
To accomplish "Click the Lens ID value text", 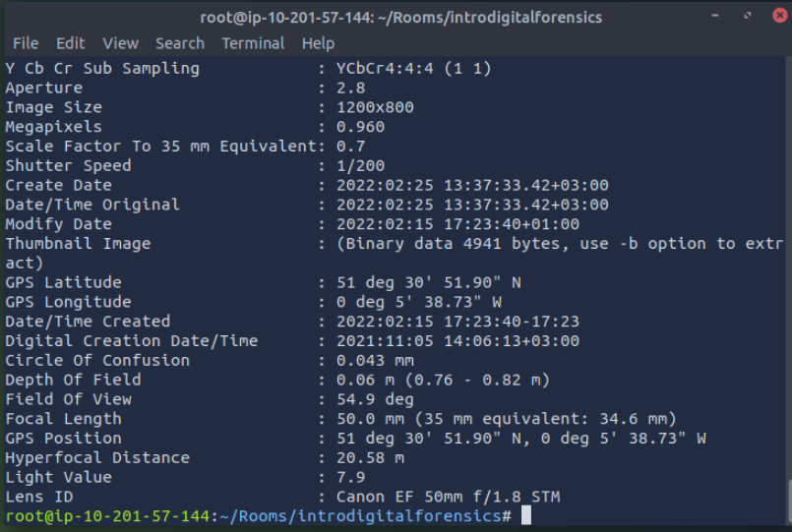I will click(449, 497).
